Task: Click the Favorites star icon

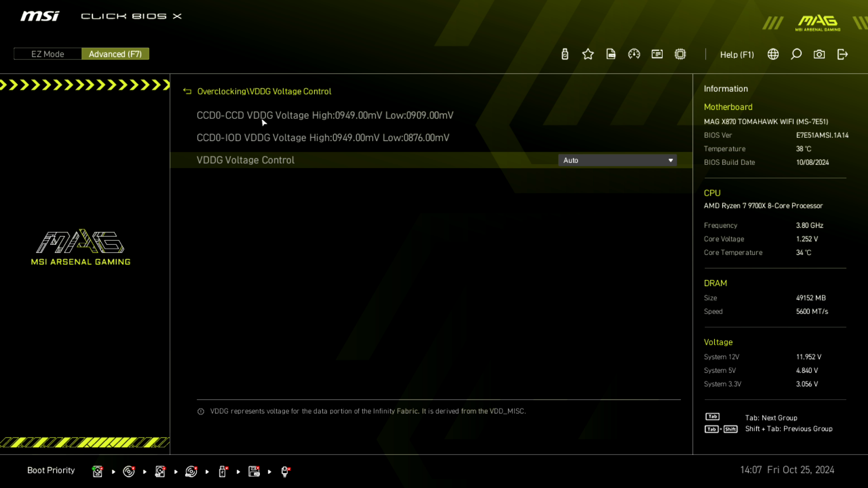Action: tap(588, 54)
